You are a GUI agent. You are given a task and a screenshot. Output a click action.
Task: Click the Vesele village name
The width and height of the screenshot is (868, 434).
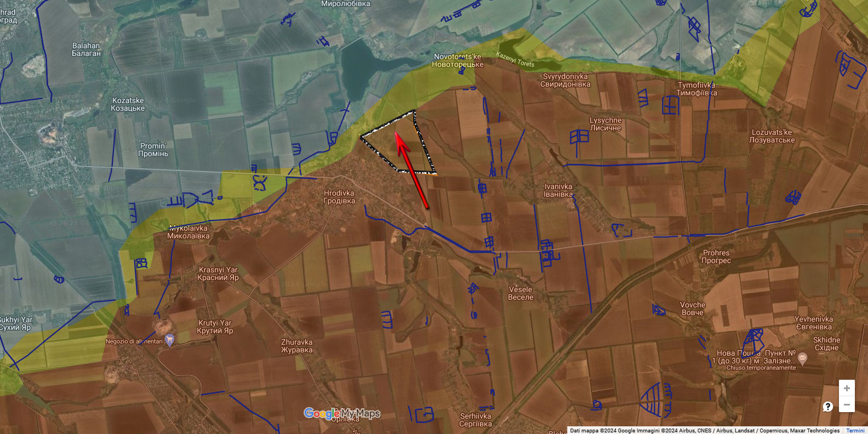point(521,293)
